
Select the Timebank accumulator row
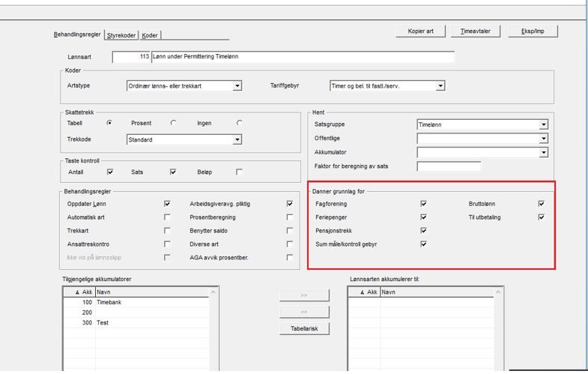[x=136, y=302]
